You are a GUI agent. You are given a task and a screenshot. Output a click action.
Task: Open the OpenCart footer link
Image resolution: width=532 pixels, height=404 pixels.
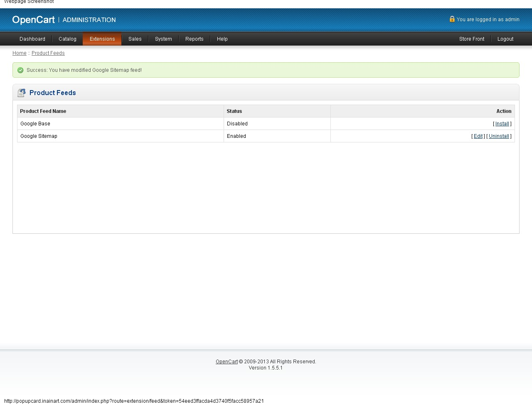coord(227,362)
